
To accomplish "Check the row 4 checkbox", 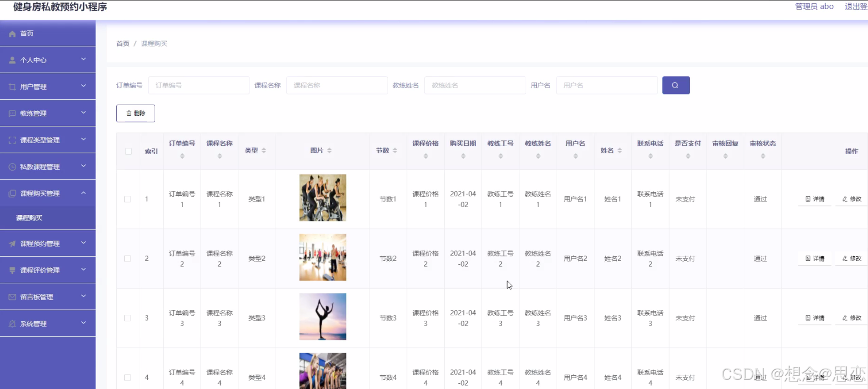I will click(127, 378).
